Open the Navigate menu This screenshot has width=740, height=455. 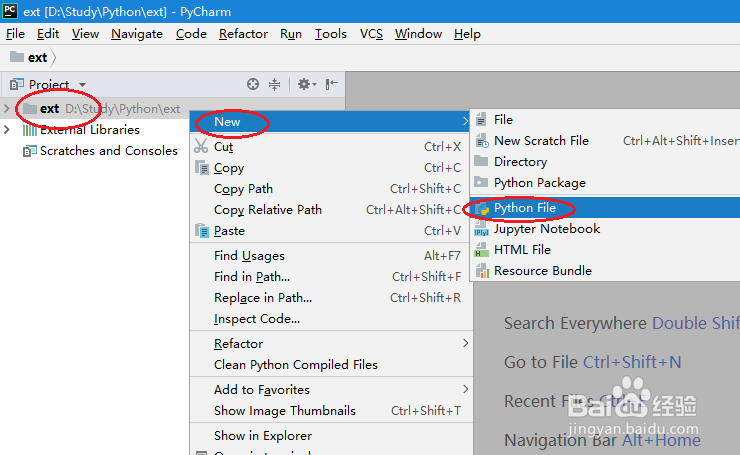tap(137, 34)
